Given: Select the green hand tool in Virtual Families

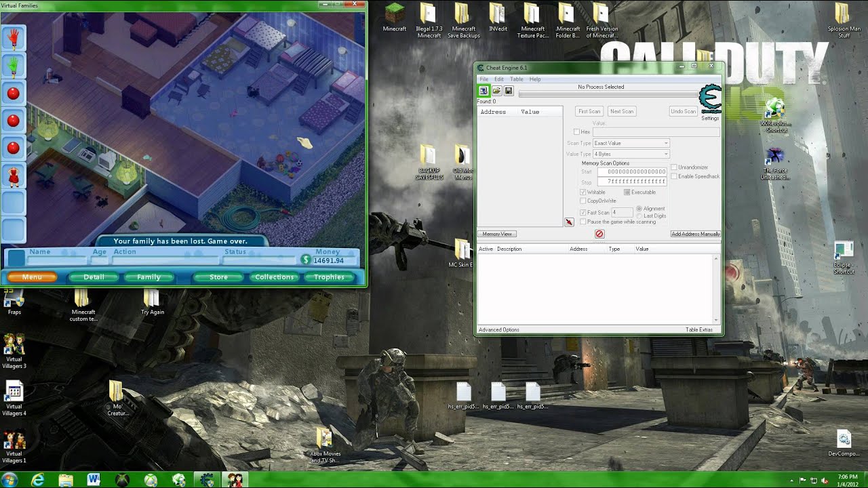Looking at the screenshot, I should 13,66.
